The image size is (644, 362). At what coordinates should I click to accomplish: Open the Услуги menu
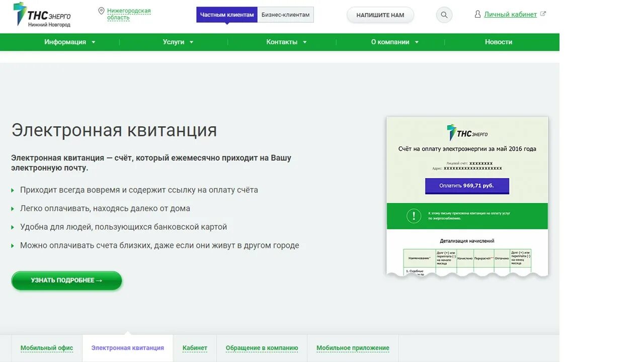pos(174,42)
